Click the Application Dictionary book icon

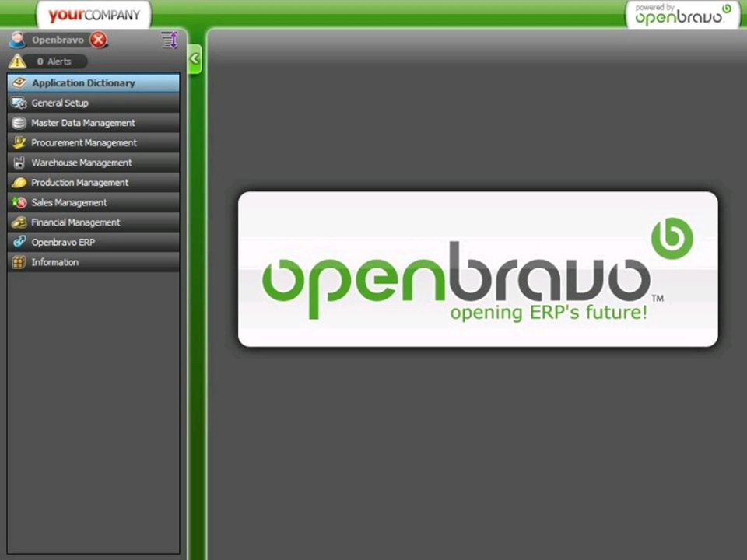19,83
